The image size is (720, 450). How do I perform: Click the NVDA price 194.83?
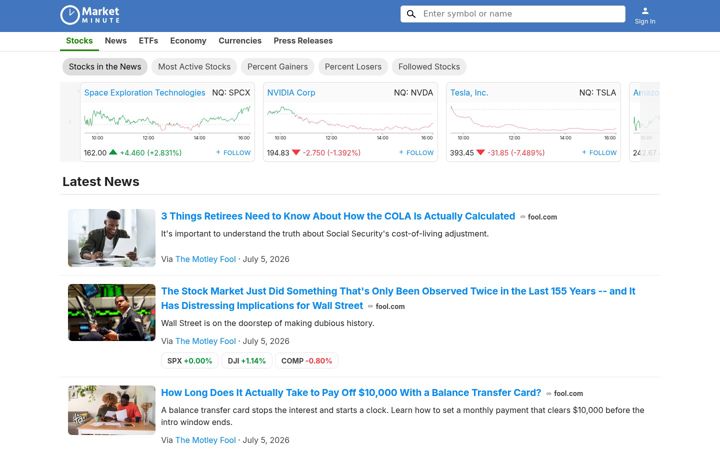coord(278,152)
